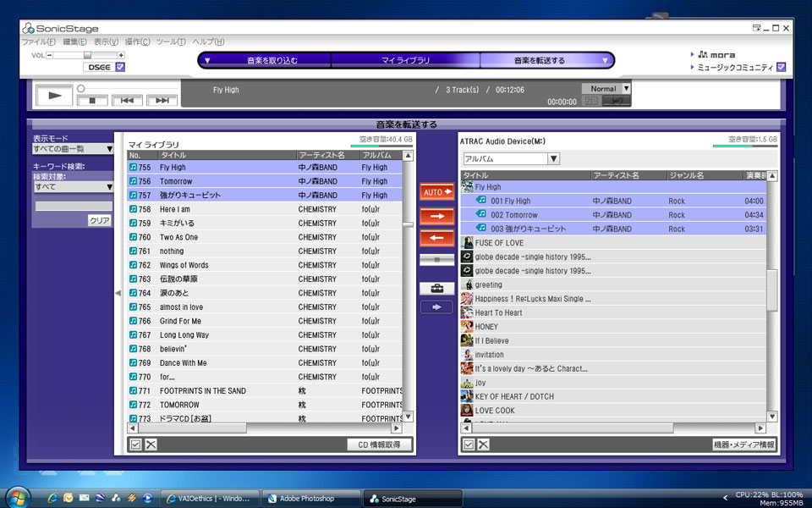Screen dimensions: 812x508
Task: Click the keyword search input field
Action: coord(74,206)
